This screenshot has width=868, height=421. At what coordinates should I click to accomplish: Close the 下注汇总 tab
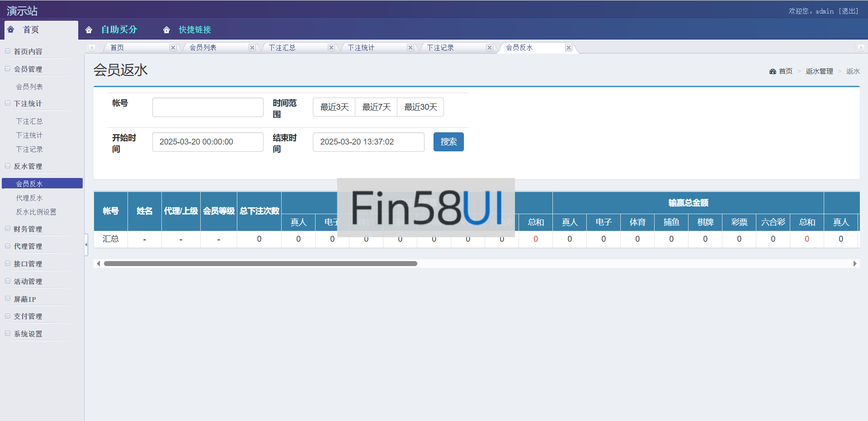331,47
